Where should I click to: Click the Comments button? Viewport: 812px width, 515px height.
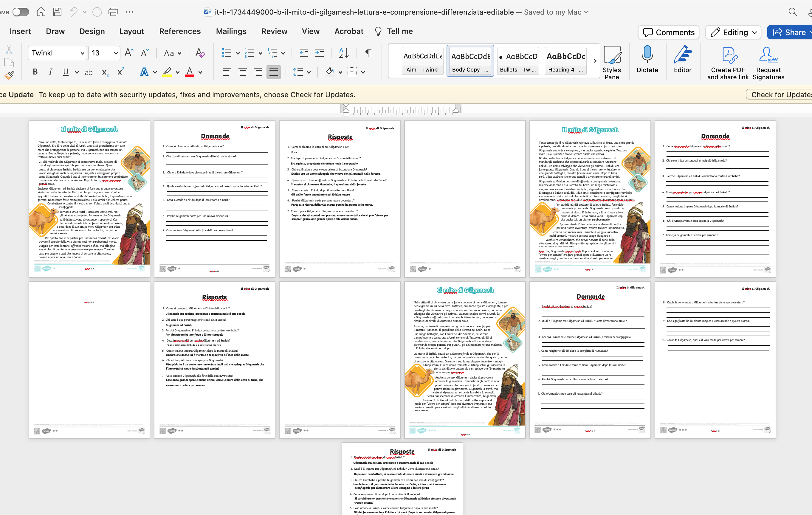669,32
